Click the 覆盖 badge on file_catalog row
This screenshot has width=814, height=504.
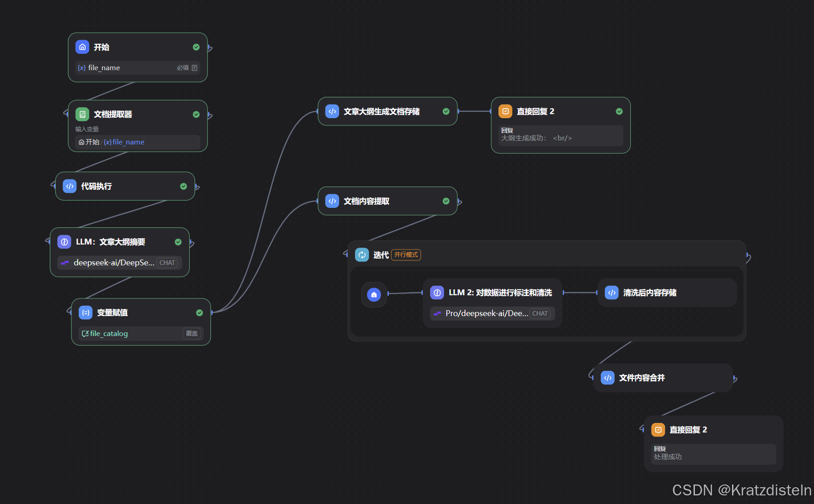192,334
